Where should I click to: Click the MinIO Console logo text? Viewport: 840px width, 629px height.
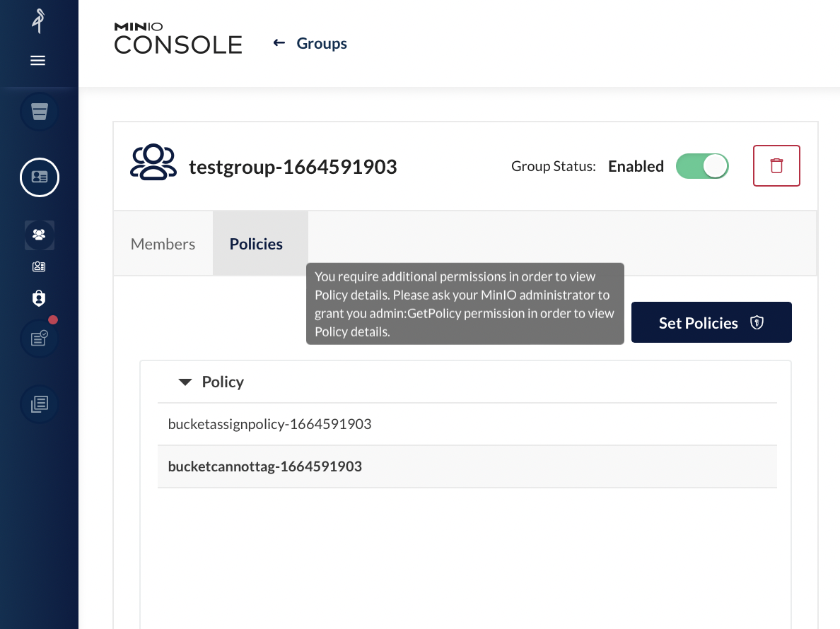[178, 39]
